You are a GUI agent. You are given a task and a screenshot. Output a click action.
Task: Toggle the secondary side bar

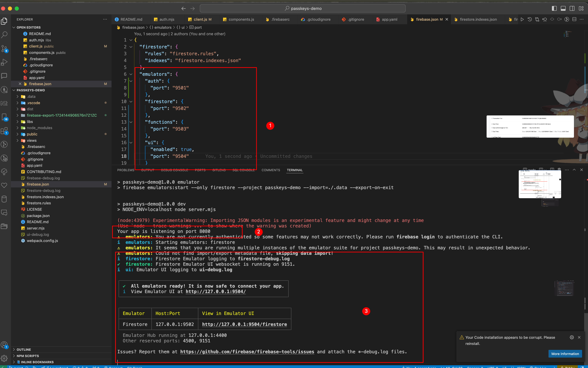point(572,9)
